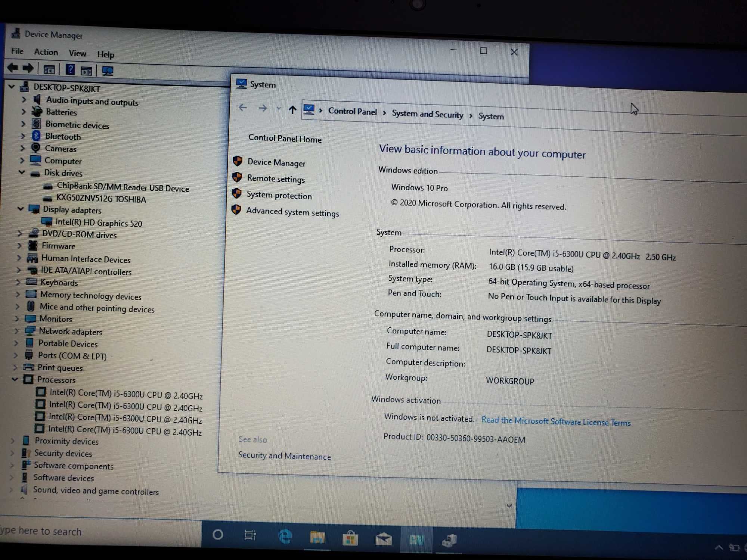Open File Explorer from taskbar
Viewport: 747px width, 560px height.
coord(317,537)
